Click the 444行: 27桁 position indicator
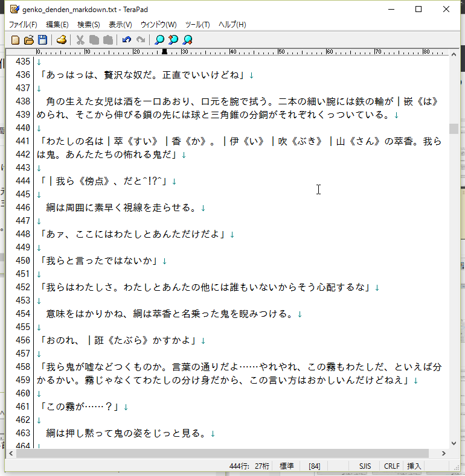Image resolution: width=465 pixels, height=476 pixels. [249, 466]
